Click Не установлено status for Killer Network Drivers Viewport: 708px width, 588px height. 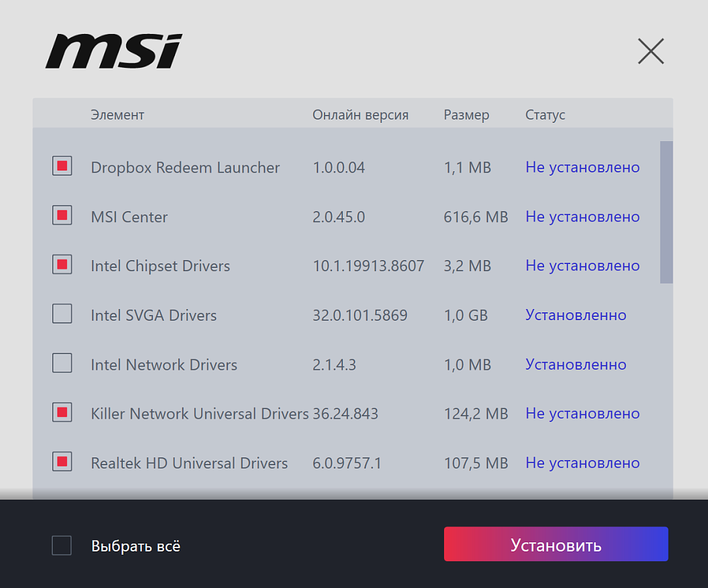583,414
